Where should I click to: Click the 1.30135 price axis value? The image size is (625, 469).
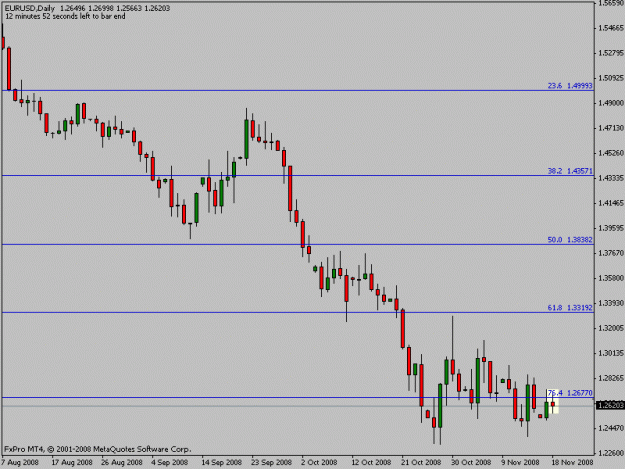click(x=611, y=353)
